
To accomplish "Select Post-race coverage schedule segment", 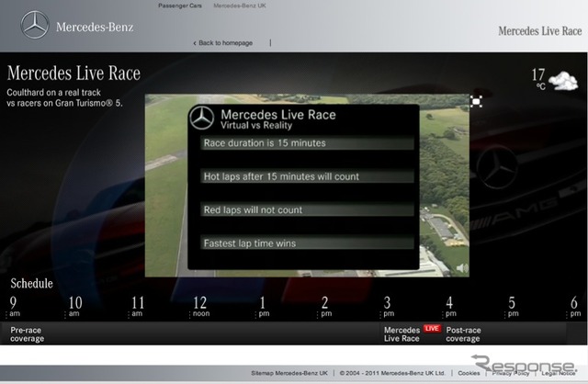I will pyautogui.click(x=463, y=334).
